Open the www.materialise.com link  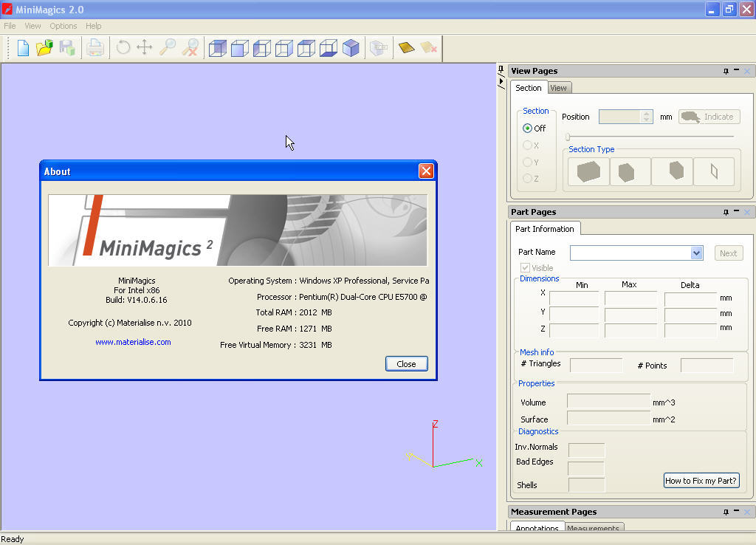click(133, 342)
